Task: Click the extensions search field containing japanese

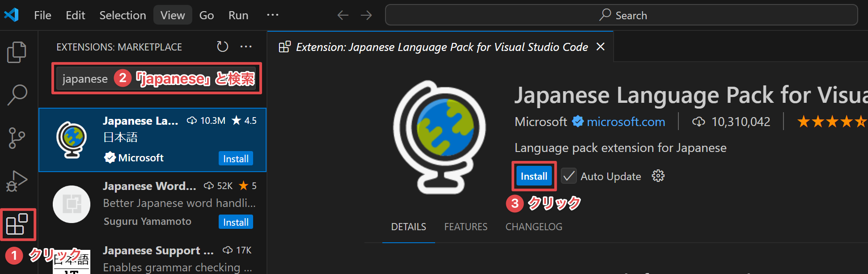Action: pyautogui.click(x=85, y=79)
